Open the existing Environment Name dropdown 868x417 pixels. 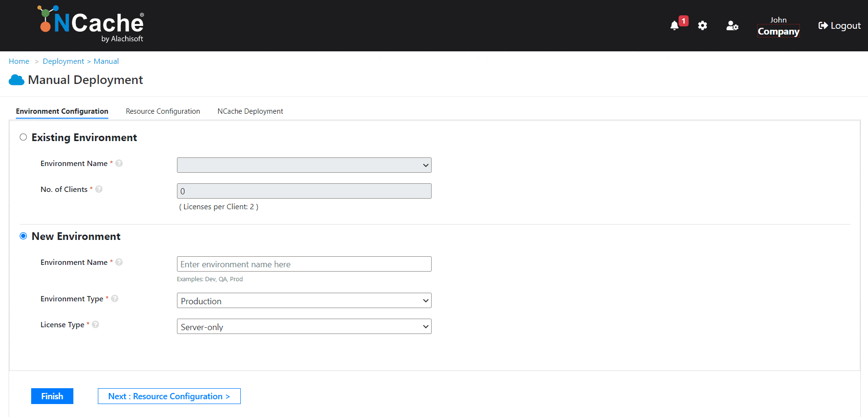(304, 165)
